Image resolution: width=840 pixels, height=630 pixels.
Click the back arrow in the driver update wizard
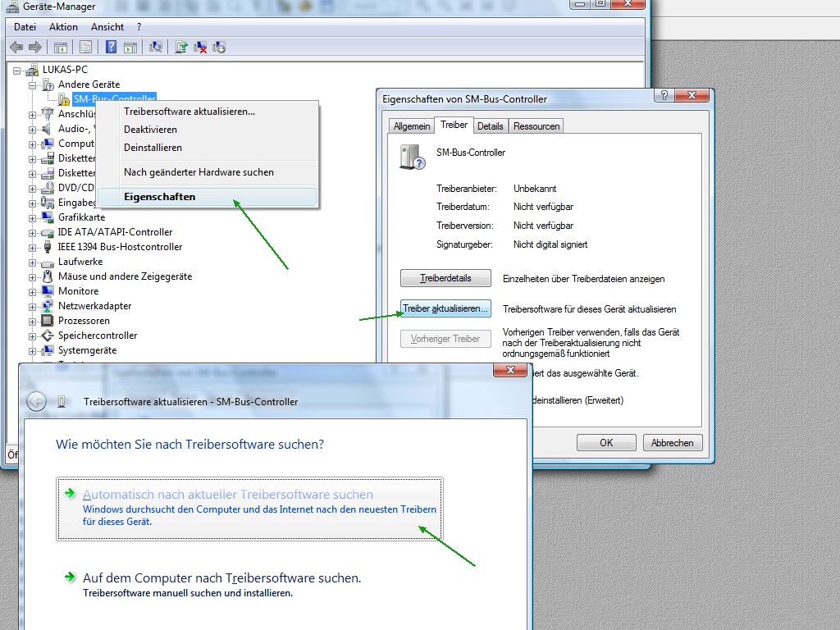pyautogui.click(x=35, y=401)
